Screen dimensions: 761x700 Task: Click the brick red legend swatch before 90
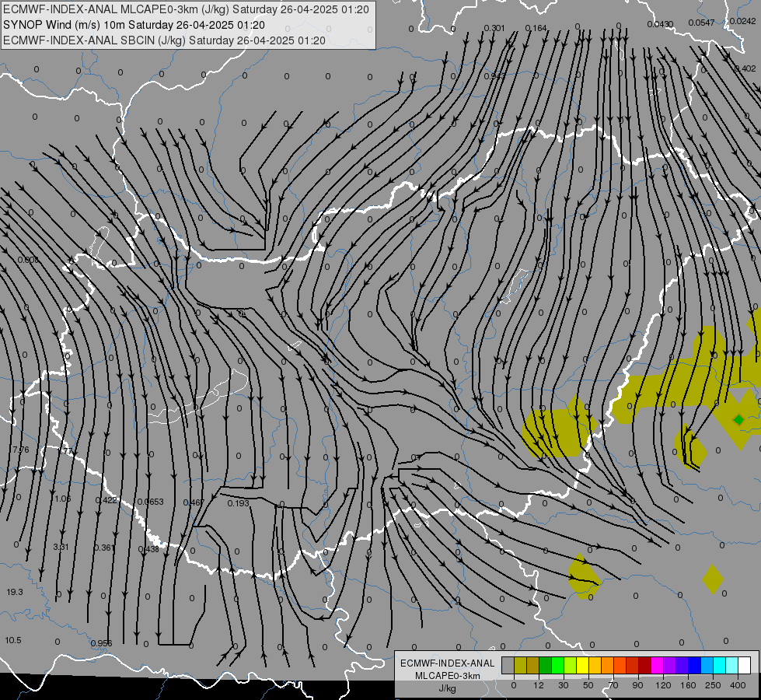click(633, 665)
